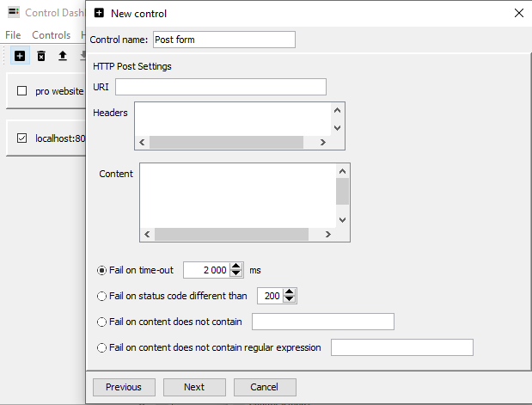The image size is (532, 405).
Task: Open the Controls menu
Action: click(52, 35)
